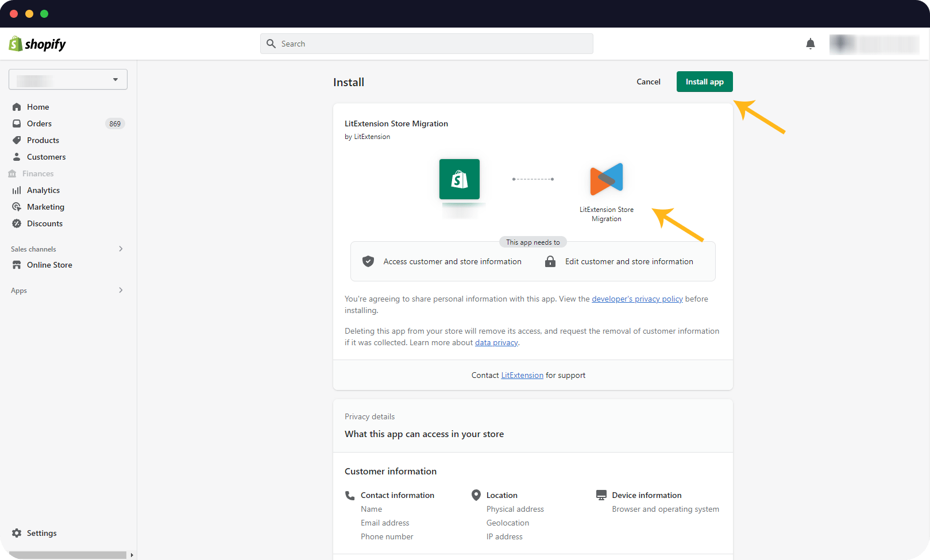
Task: Click the Products tag icon
Action: [x=17, y=140]
